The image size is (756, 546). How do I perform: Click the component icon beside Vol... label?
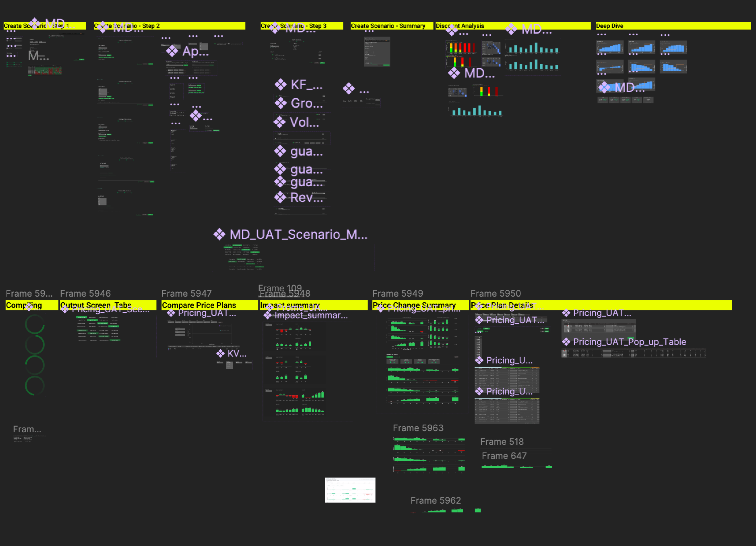[279, 122]
